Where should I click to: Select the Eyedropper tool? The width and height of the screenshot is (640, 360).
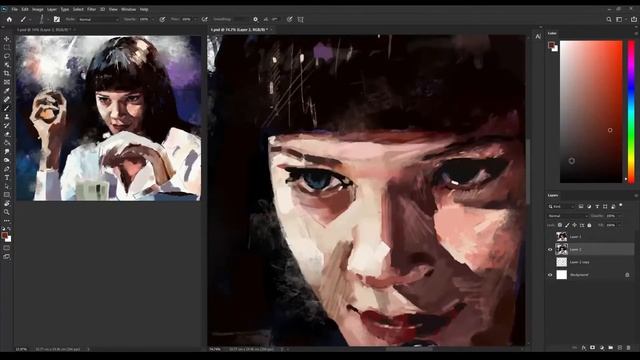[7, 91]
